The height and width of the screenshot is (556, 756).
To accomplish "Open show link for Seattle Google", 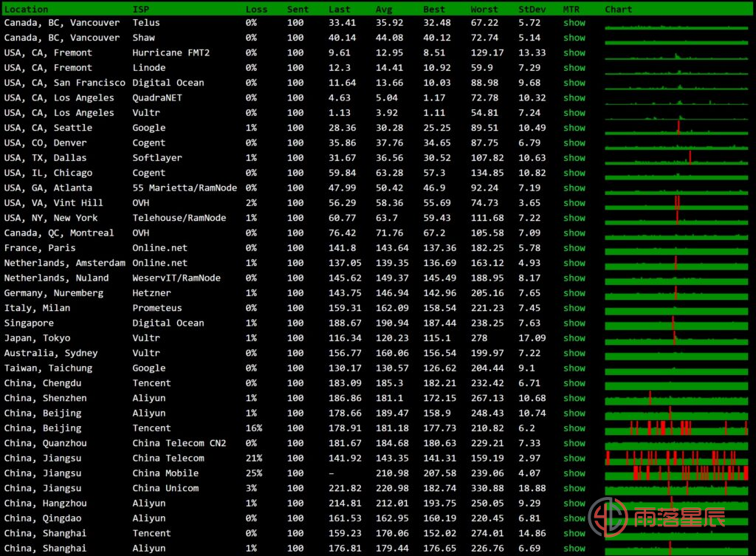I will tap(574, 128).
